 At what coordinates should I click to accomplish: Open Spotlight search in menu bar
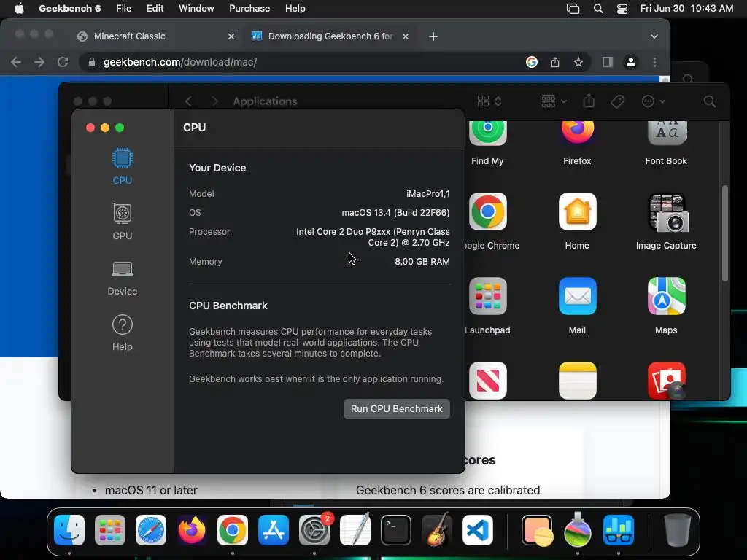[598, 9]
